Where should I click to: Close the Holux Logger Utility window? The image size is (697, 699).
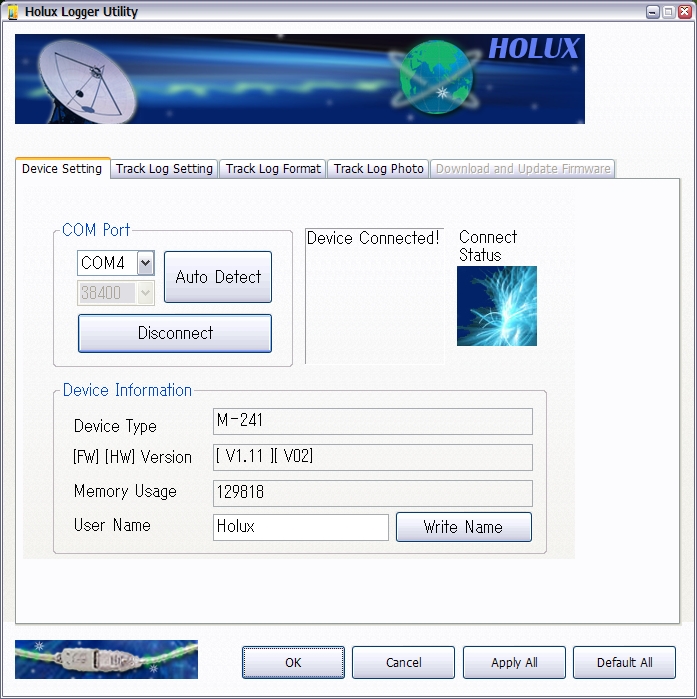(x=683, y=12)
